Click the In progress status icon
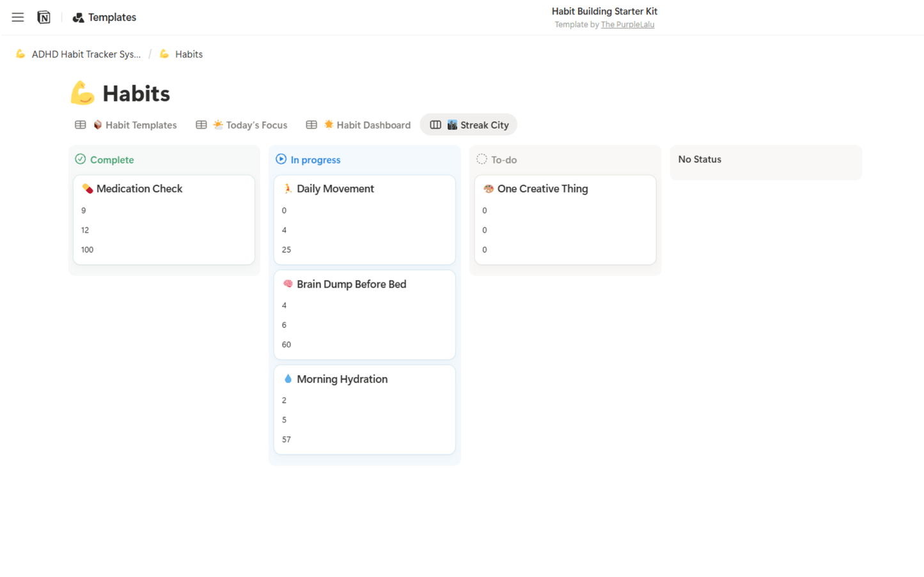 281,159
